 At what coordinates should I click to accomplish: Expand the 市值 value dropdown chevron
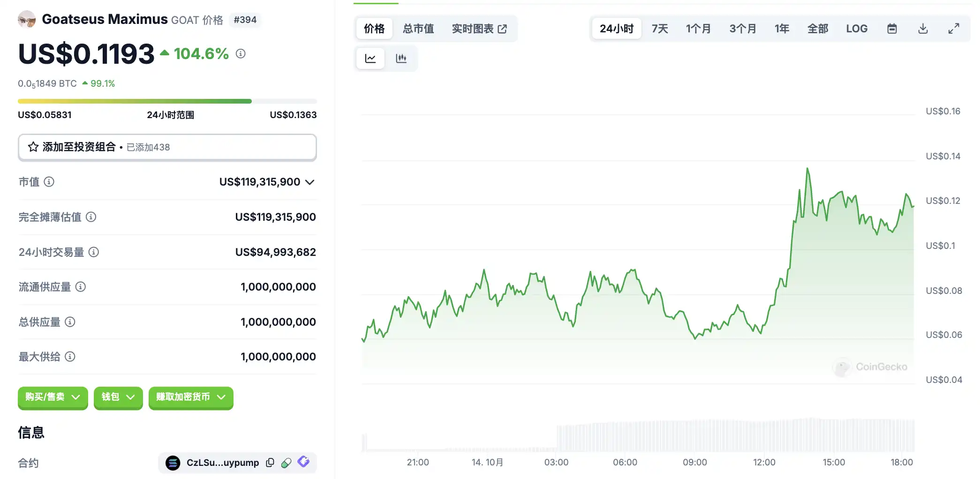pos(309,182)
